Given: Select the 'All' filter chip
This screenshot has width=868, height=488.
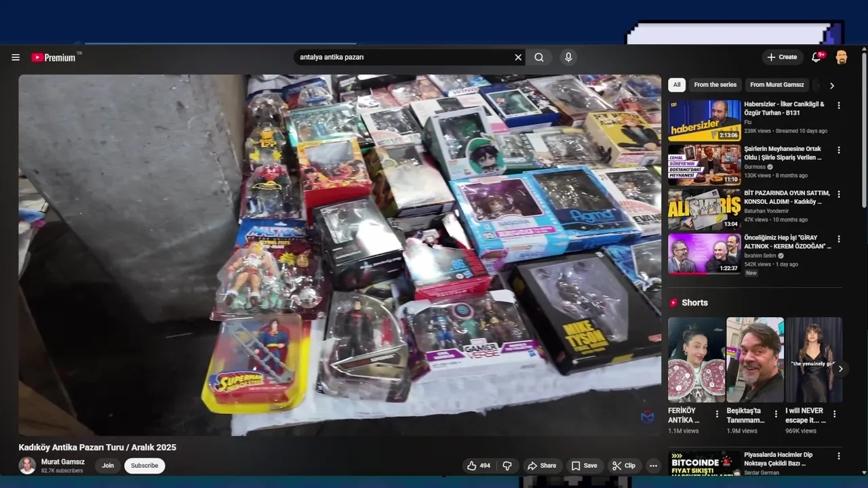Looking at the screenshot, I should 677,85.
